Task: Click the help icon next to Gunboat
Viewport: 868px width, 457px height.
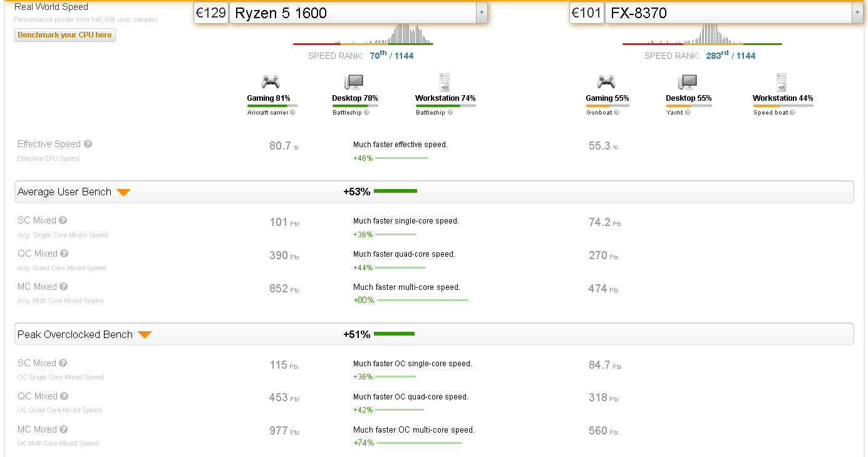Action: [x=617, y=113]
